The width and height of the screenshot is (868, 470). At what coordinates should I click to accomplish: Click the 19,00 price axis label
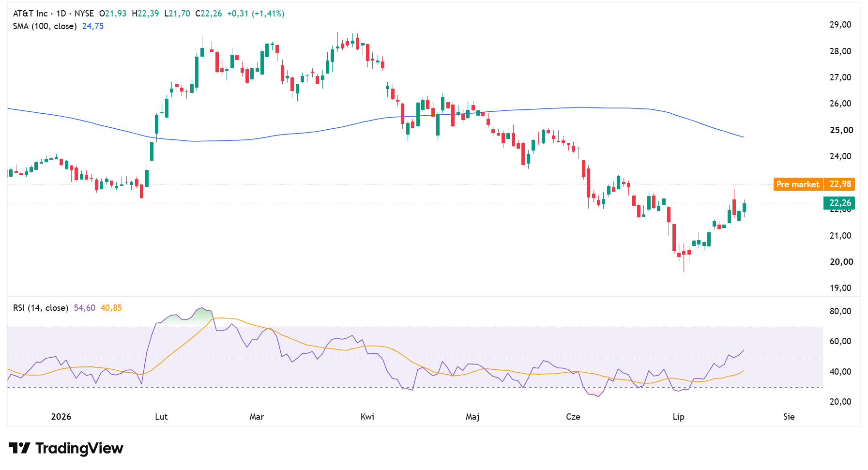840,288
